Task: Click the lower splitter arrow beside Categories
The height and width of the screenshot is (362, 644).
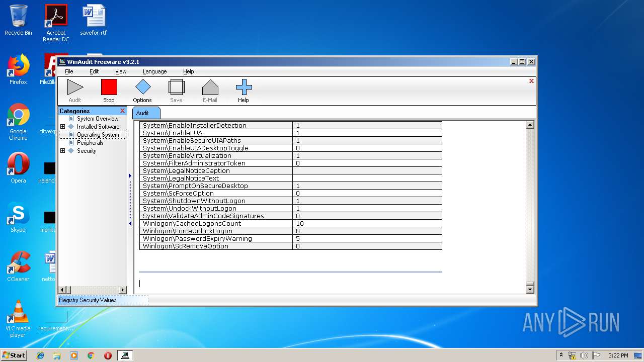Action: coord(130,223)
